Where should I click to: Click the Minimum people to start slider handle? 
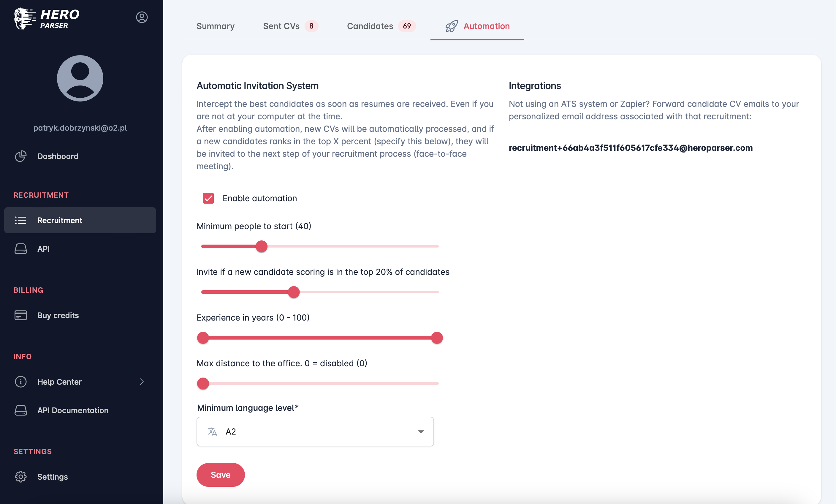(262, 246)
